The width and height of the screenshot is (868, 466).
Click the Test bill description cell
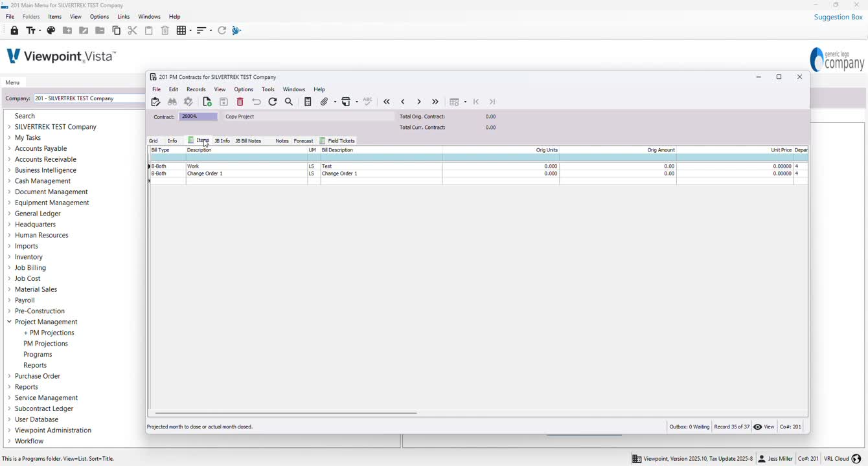click(382, 166)
